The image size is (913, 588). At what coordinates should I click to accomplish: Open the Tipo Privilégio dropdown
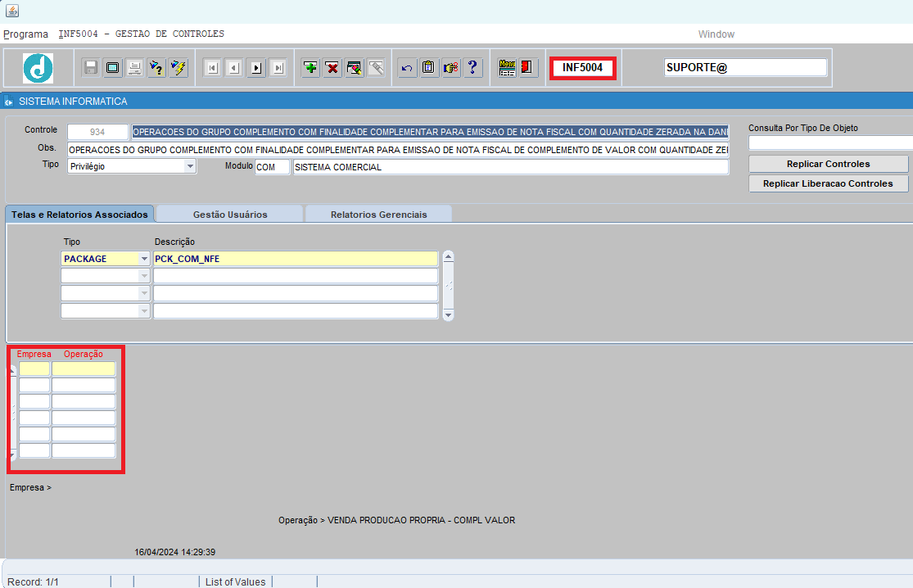[190, 166]
